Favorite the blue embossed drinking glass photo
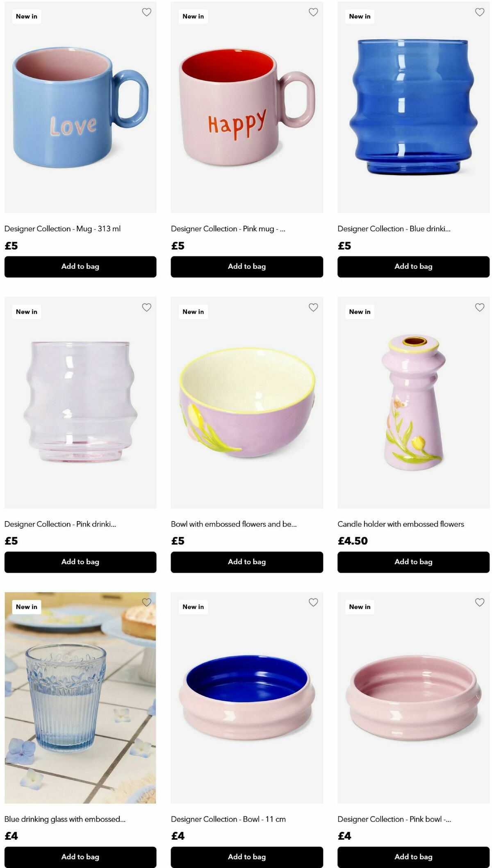Image resolution: width=492 pixels, height=868 pixels. click(146, 602)
